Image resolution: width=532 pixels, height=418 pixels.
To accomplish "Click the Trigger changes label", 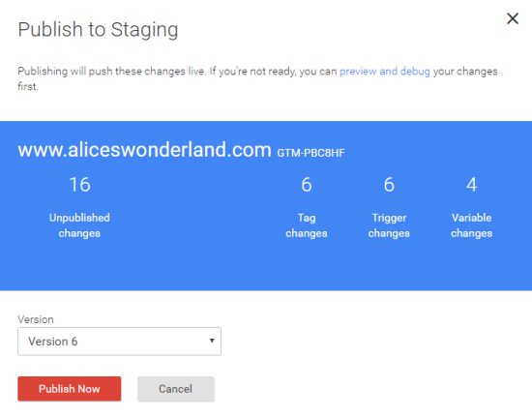I will pos(389,225).
